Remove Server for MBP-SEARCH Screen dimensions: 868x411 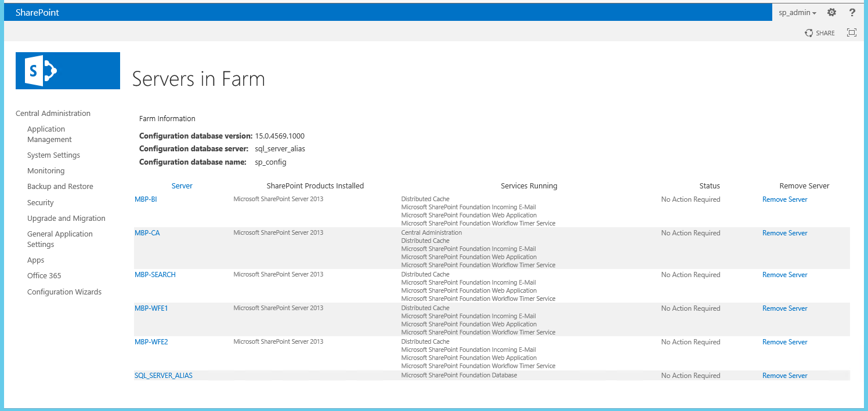coord(785,275)
